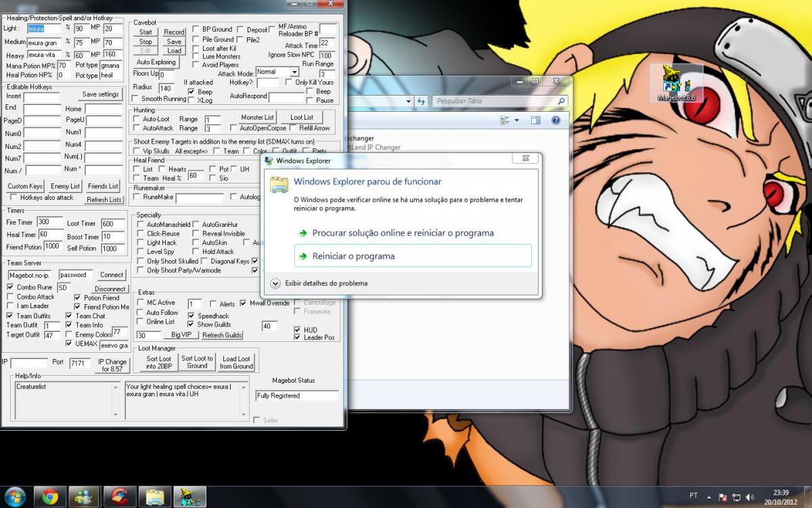Open Google Chrome from the taskbar
The height and width of the screenshot is (508, 812).
coord(50,496)
